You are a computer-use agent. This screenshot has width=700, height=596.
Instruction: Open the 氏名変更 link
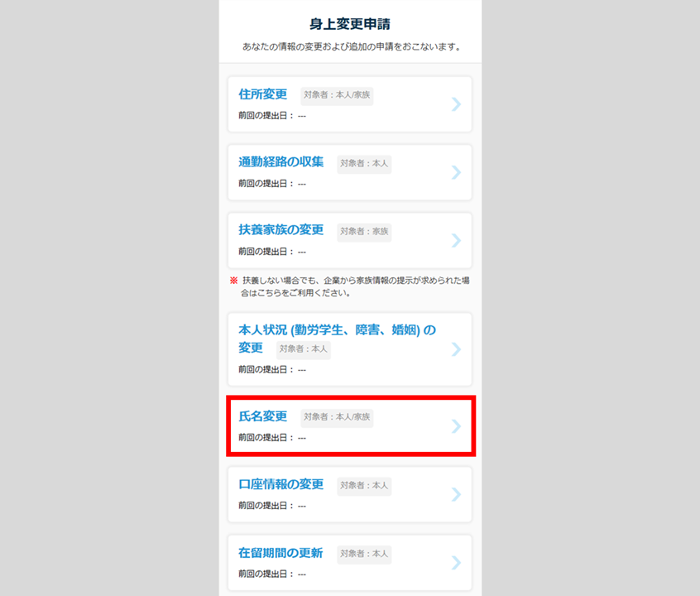262,416
